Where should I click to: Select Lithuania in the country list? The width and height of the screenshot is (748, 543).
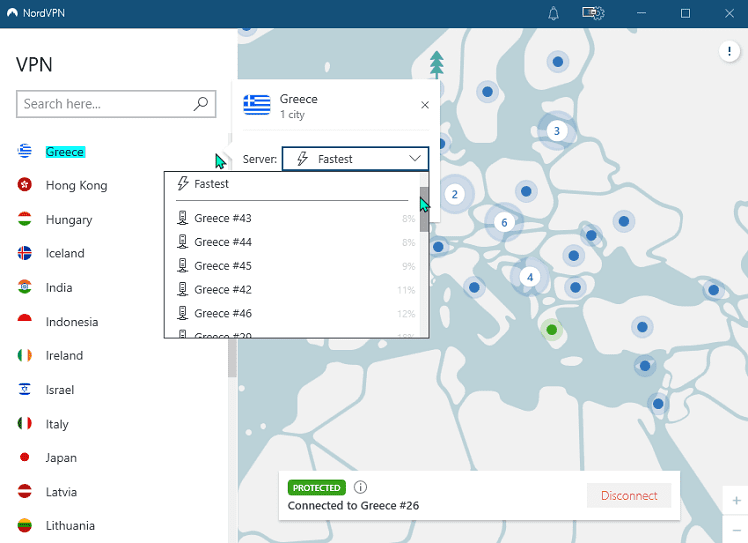[x=70, y=526]
